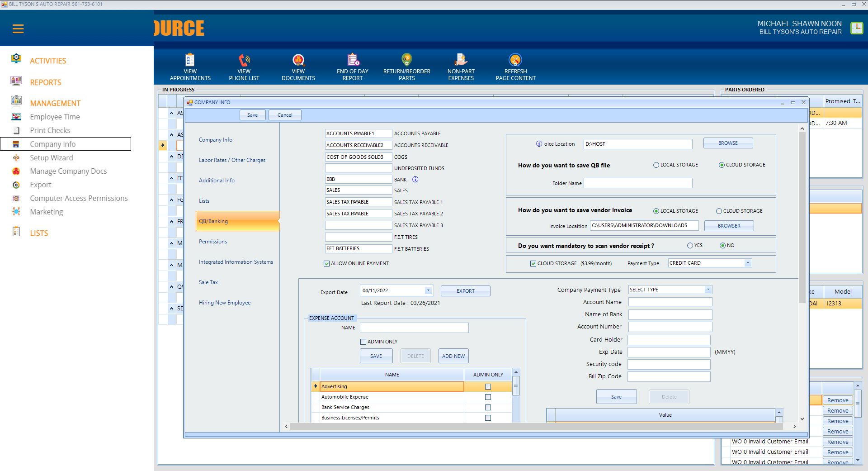Click the End of Day Report icon

coord(353,60)
